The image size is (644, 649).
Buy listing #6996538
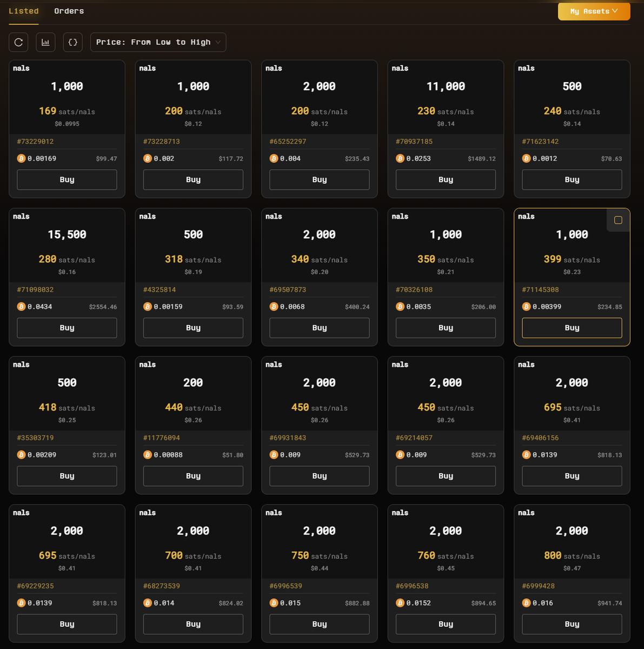pyautogui.click(x=446, y=624)
